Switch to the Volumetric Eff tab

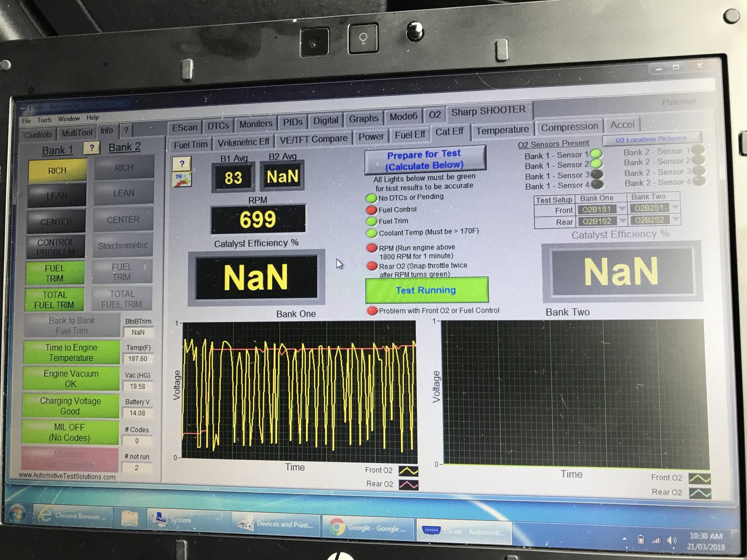tap(243, 142)
